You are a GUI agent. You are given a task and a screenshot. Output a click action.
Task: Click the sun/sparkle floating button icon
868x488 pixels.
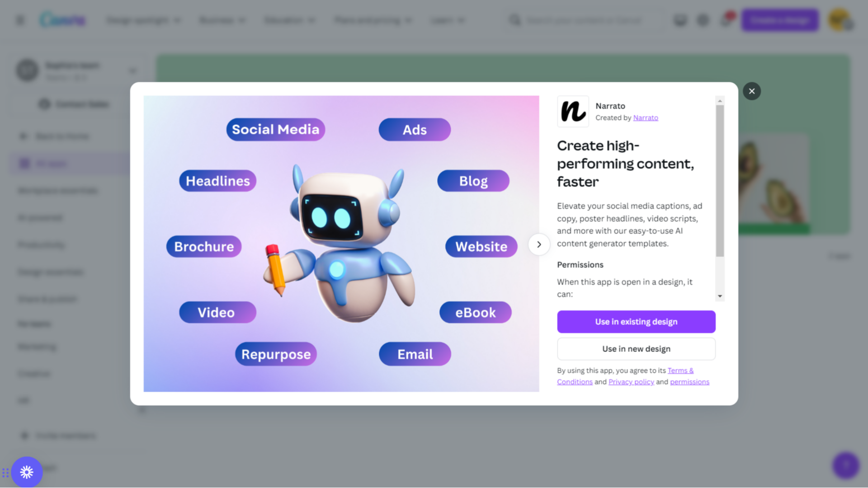pos(26,471)
